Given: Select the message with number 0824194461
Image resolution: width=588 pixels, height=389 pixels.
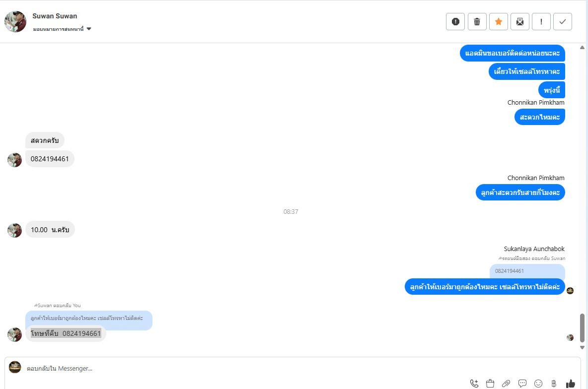Looking at the screenshot, I should click(50, 159).
